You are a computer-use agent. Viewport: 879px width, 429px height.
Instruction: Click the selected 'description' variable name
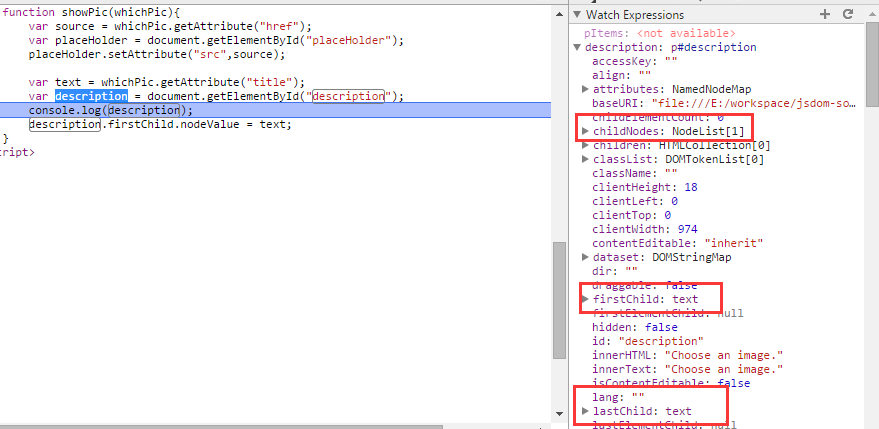pyautogui.click(x=91, y=96)
